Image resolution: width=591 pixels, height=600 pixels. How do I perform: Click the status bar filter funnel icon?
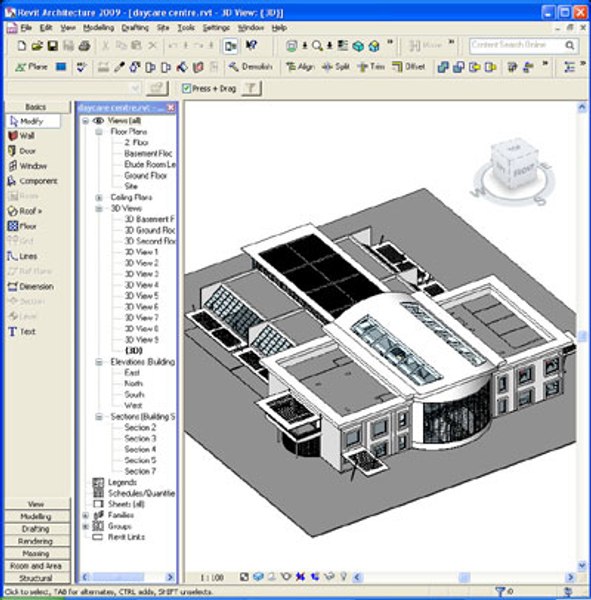(x=500, y=592)
